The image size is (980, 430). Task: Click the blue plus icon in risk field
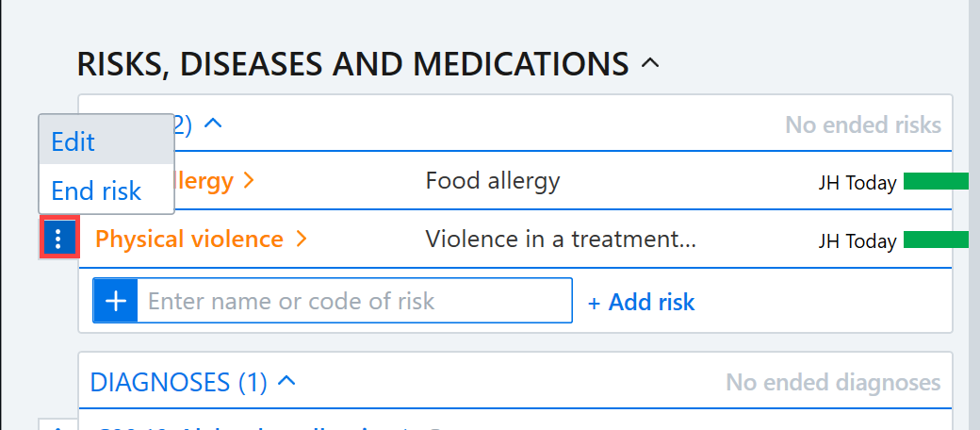pyautogui.click(x=116, y=301)
